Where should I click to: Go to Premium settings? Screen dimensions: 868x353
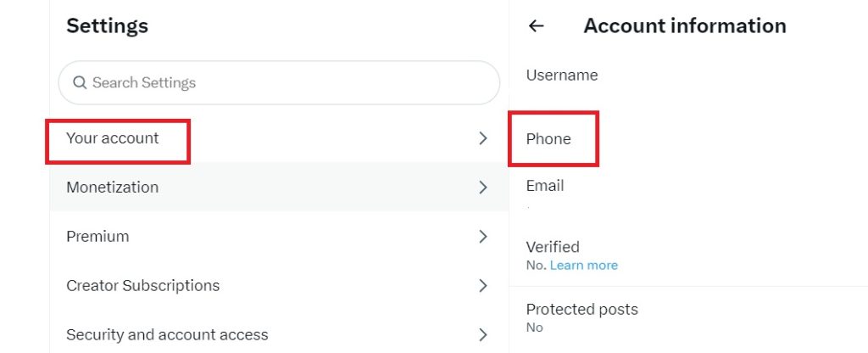tap(97, 237)
